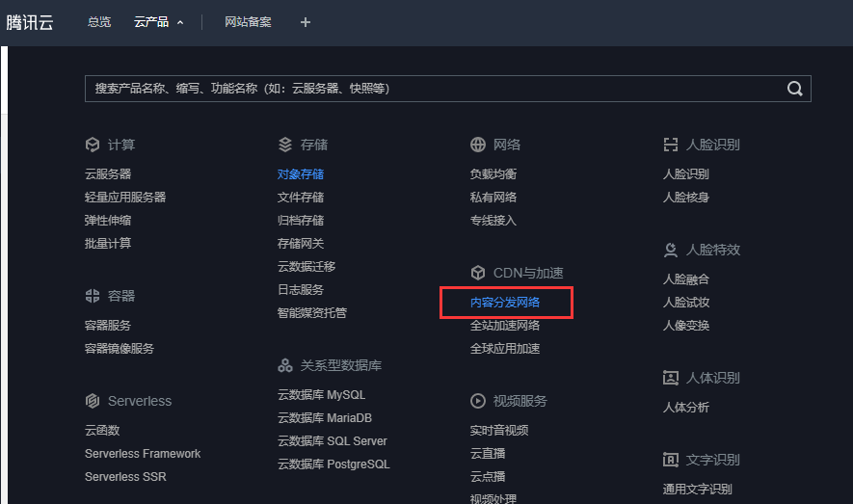Open 实时音视频 product link
The height and width of the screenshot is (504, 853).
coord(499,430)
